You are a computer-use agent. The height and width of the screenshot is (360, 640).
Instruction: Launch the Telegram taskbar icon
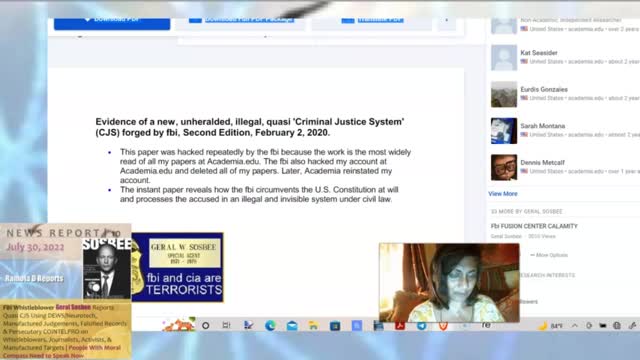422,325
